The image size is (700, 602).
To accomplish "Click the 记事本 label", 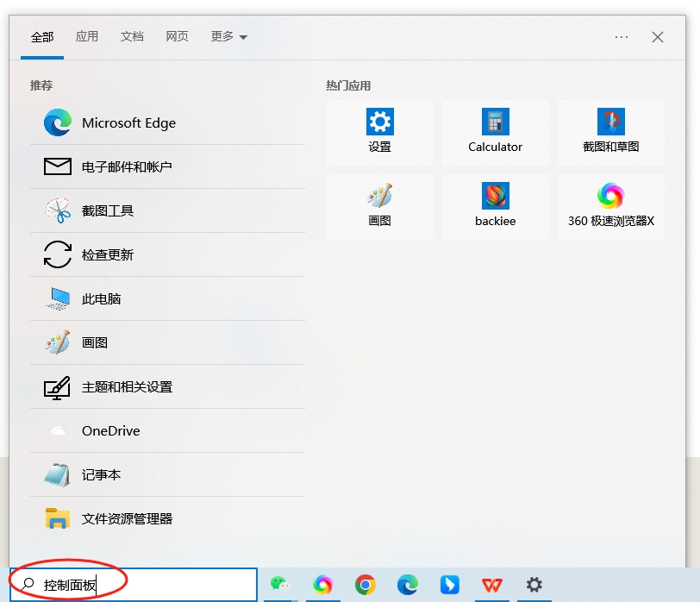I will 102,474.
